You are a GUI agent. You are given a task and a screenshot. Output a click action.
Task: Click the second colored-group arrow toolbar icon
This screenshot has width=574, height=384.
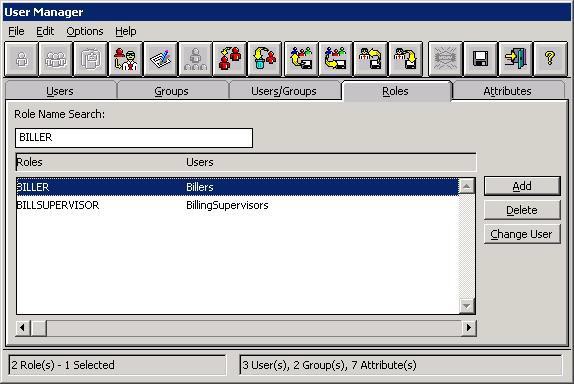point(335,59)
